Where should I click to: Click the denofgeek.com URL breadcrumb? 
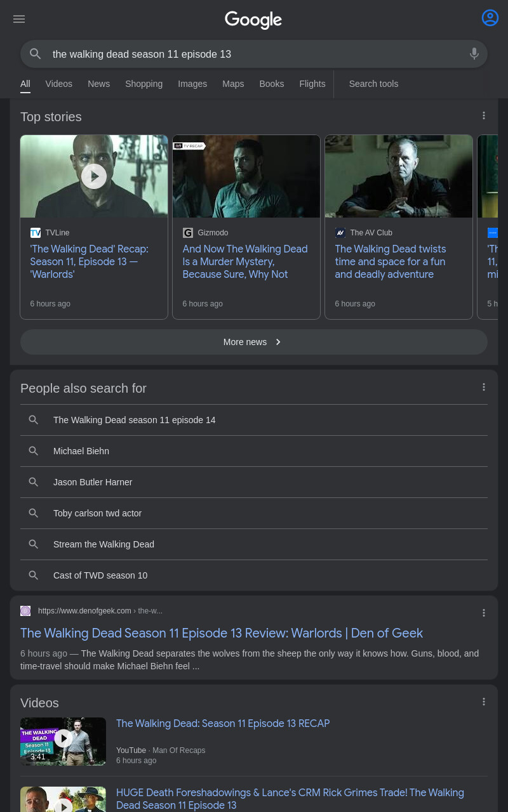coord(100,611)
